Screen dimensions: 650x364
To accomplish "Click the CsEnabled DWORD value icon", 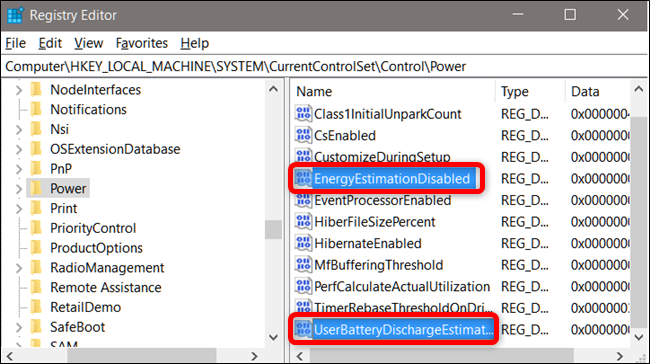I will tap(303, 135).
